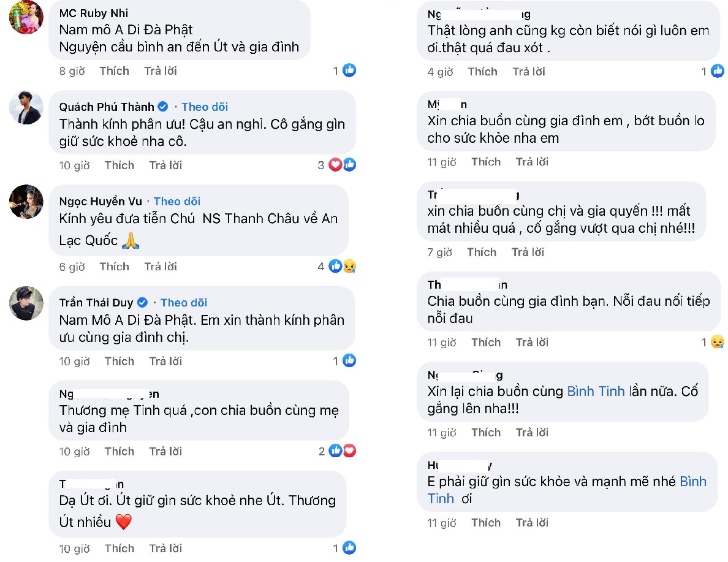This screenshot has height=562, width=728.
Task: Open Trần Thái Duy's profile avatar
Action: (26, 303)
